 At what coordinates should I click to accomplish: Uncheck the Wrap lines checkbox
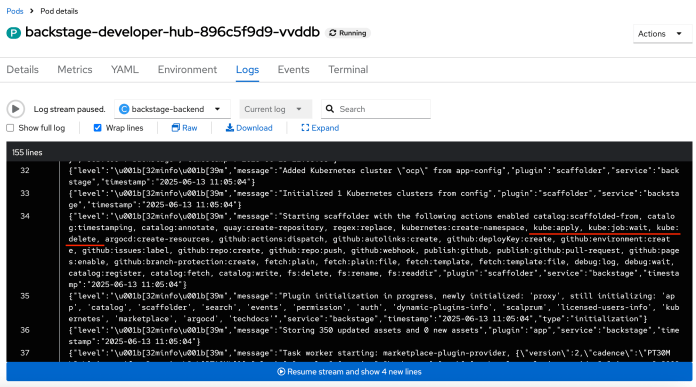(x=98, y=128)
